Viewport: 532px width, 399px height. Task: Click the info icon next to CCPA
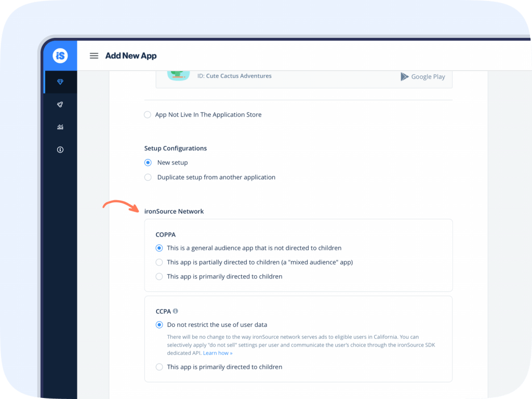[175, 311]
